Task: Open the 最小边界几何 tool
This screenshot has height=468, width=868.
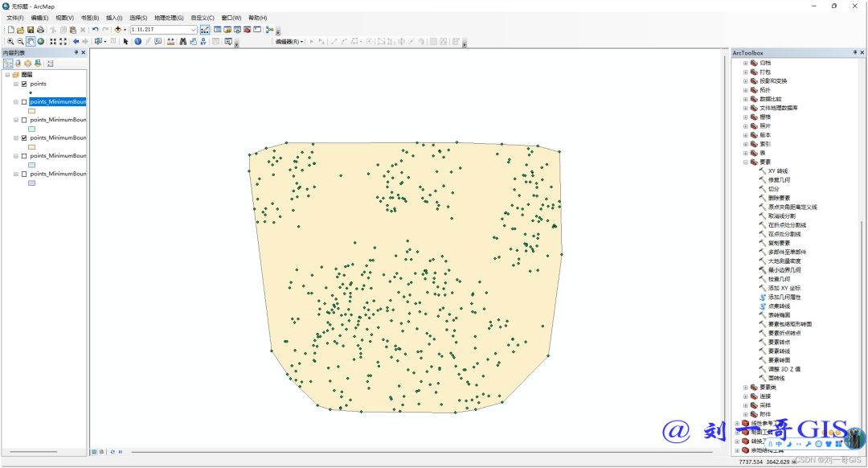Action: (784, 270)
